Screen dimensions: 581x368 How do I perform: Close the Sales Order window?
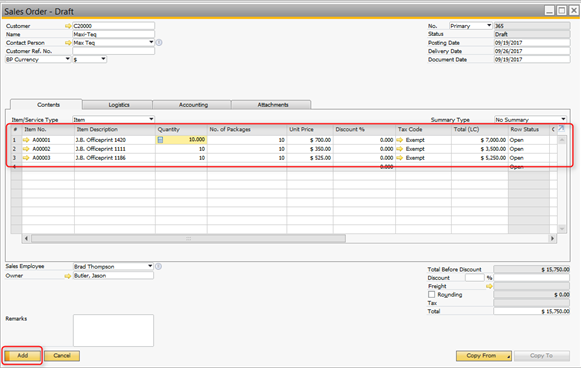click(574, 10)
